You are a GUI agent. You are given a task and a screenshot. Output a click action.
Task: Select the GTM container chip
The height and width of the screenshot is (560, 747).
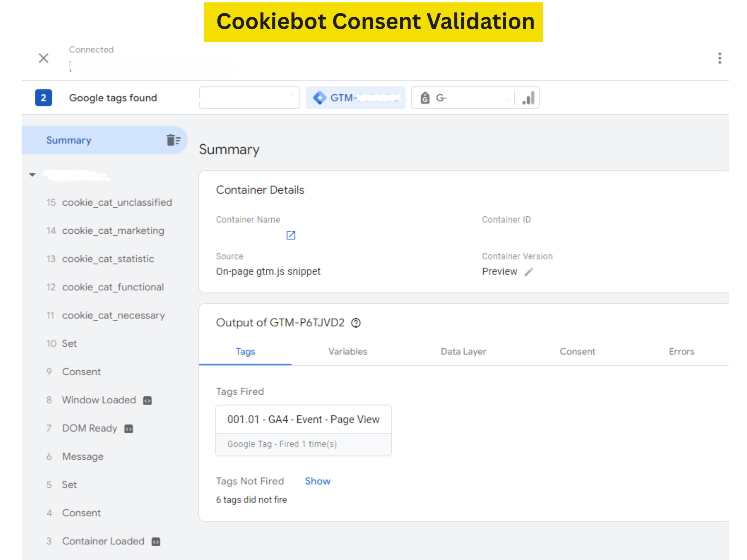point(355,98)
